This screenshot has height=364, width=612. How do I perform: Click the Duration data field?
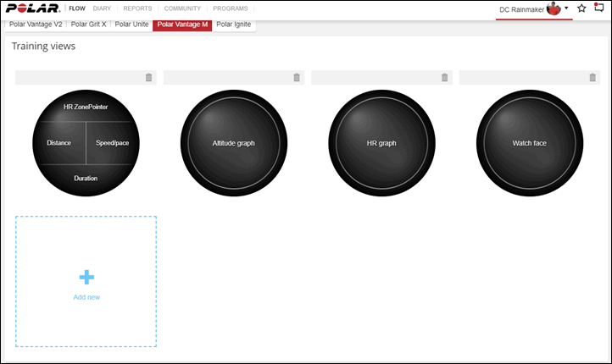(86, 179)
